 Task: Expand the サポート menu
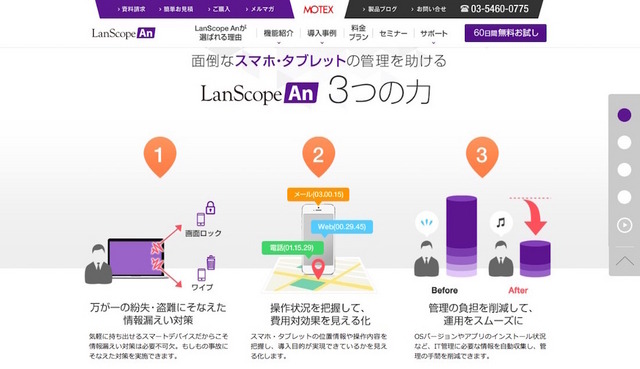click(x=433, y=34)
